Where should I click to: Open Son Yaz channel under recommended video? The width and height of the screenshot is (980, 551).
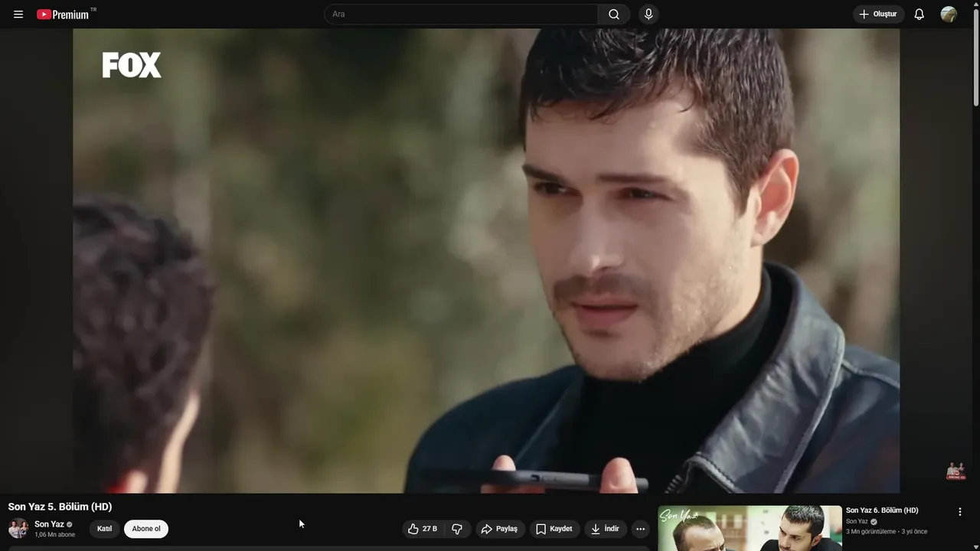[857, 522]
